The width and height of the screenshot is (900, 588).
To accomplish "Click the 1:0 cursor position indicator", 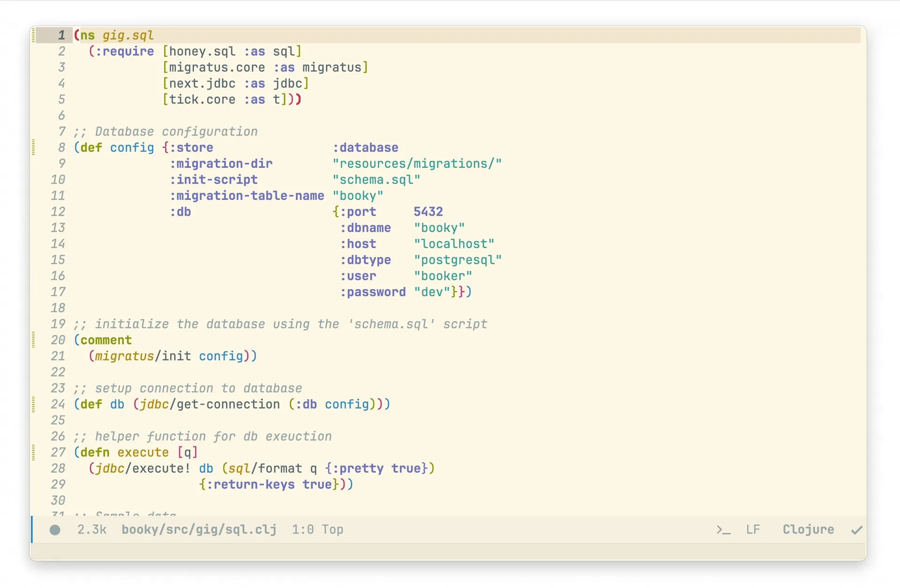I will [x=303, y=529].
